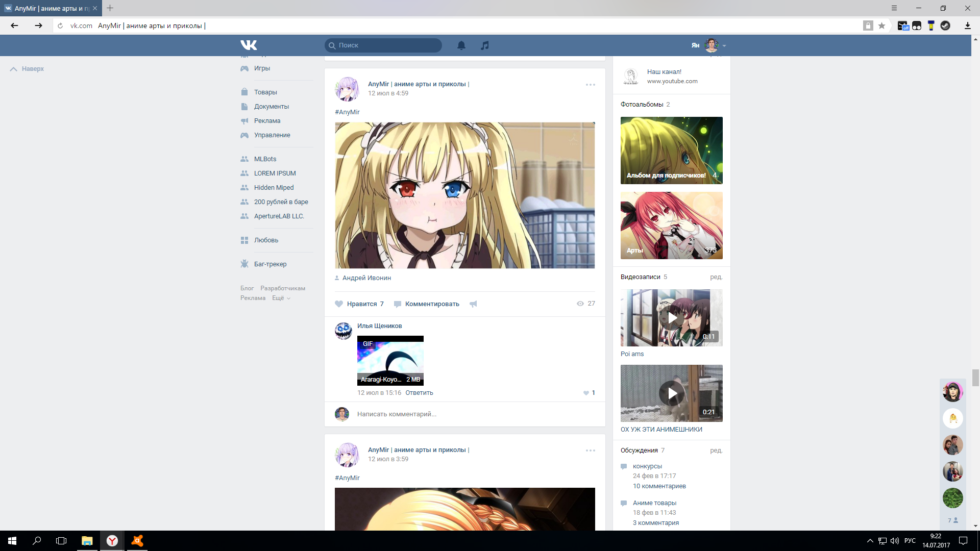This screenshot has height=551, width=980.
Task: Open Windows search magnifier on the taskbar
Action: (37, 541)
